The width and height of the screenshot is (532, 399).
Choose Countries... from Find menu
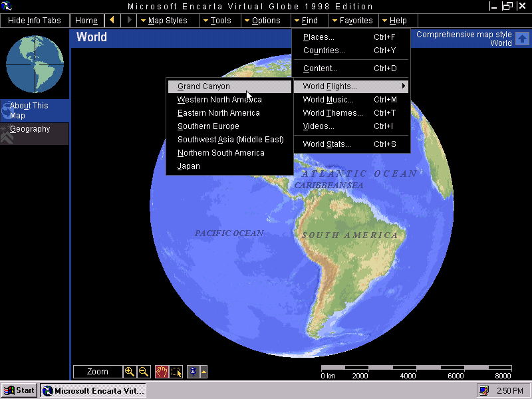pyautogui.click(x=351, y=51)
